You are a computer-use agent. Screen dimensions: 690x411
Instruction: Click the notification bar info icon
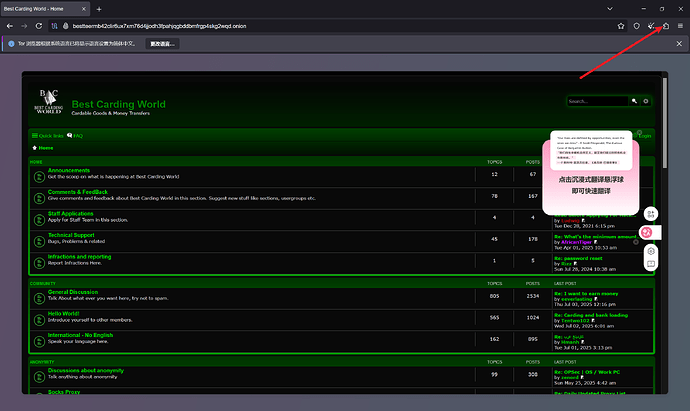point(11,44)
